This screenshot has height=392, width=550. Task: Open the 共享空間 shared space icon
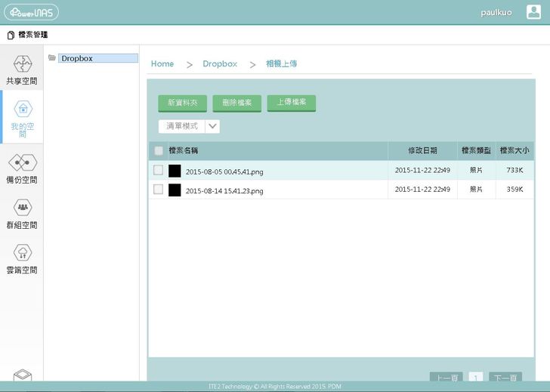(21, 63)
